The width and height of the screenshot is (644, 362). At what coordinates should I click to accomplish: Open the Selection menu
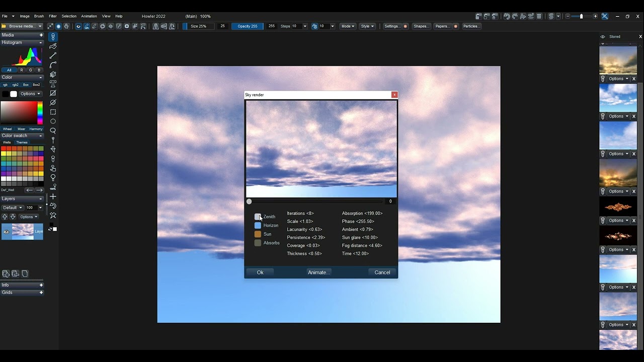[69, 16]
